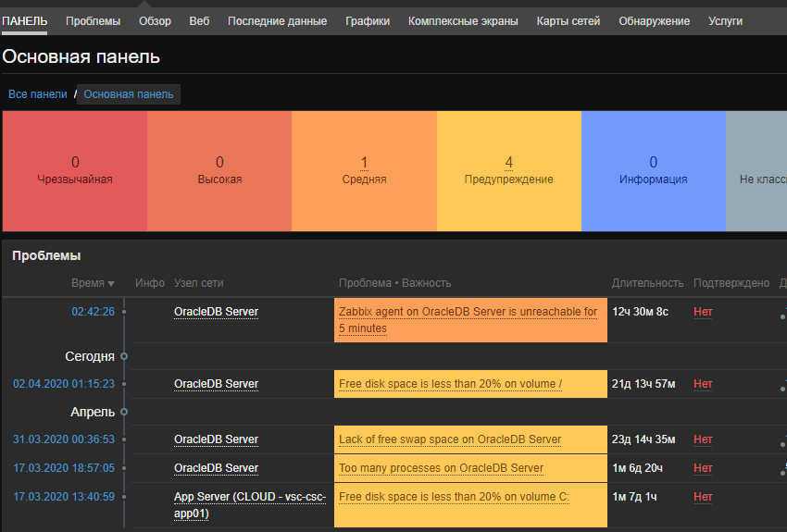Open the Проблемы menu tab
The height and width of the screenshot is (532, 787).
(x=93, y=21)
